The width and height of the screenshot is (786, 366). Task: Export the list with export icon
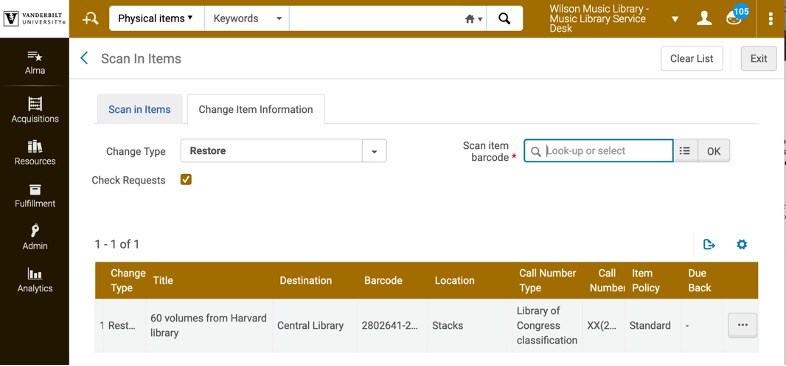tap(709, 245)
